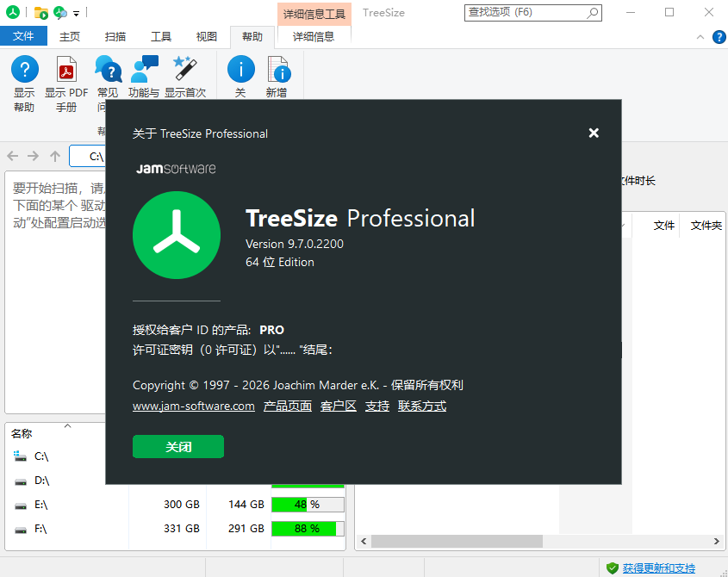Click the E:\ 48 % usage bar
The width and height of the screenshot is (728, 577).
pos(308,505)
